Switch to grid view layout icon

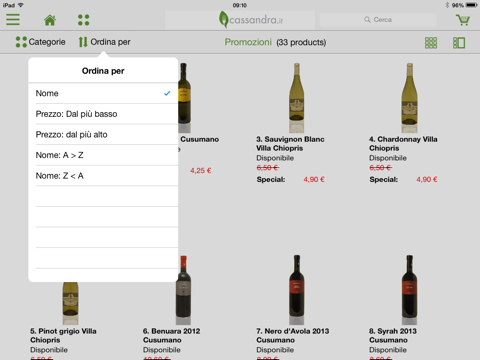click(431, 43)
